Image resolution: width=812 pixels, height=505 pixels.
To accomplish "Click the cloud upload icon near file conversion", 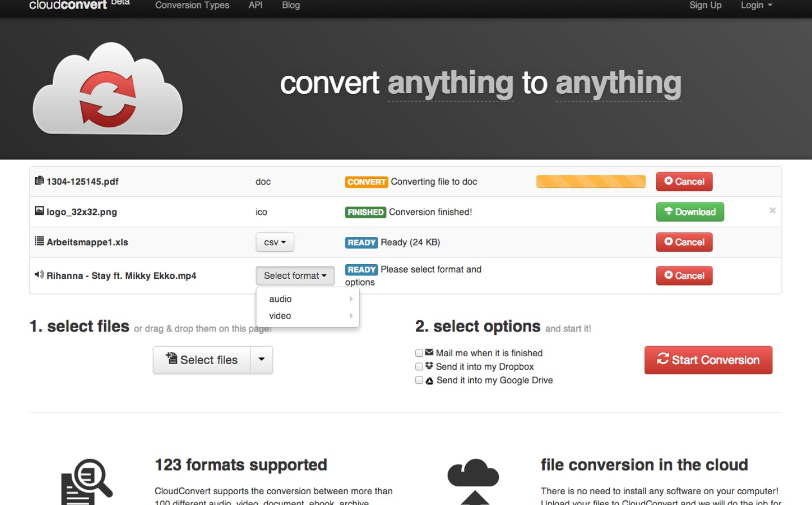I will pyautogui.click(x=473, y=481).
